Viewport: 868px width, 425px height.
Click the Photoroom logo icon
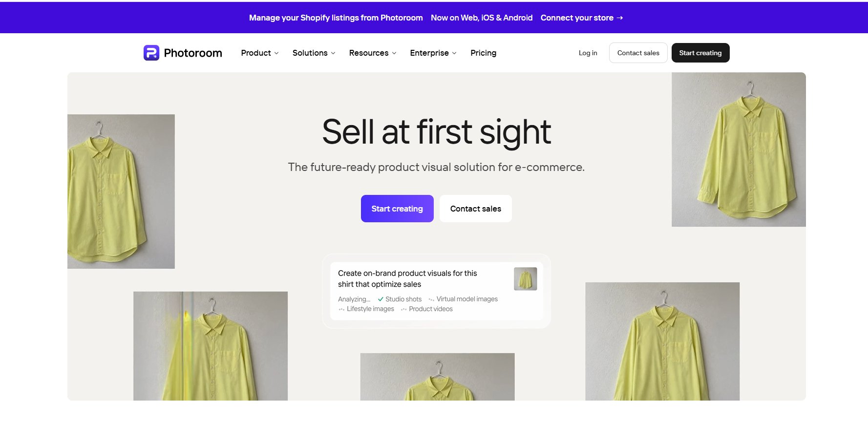(x=151, y=53)
